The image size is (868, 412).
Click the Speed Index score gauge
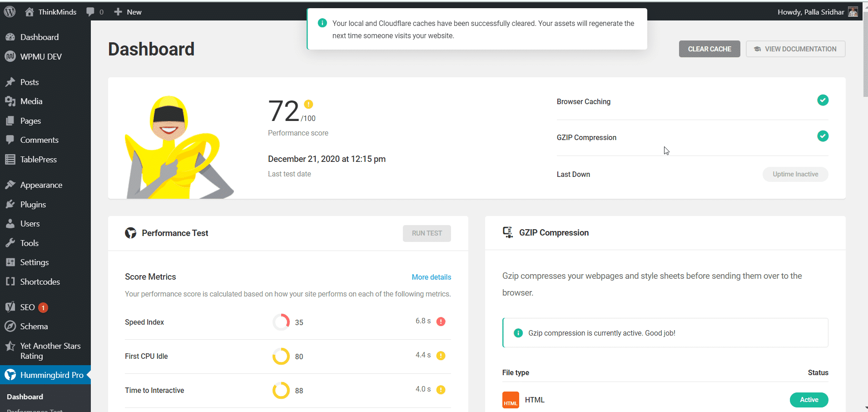[x=282, y=322]
